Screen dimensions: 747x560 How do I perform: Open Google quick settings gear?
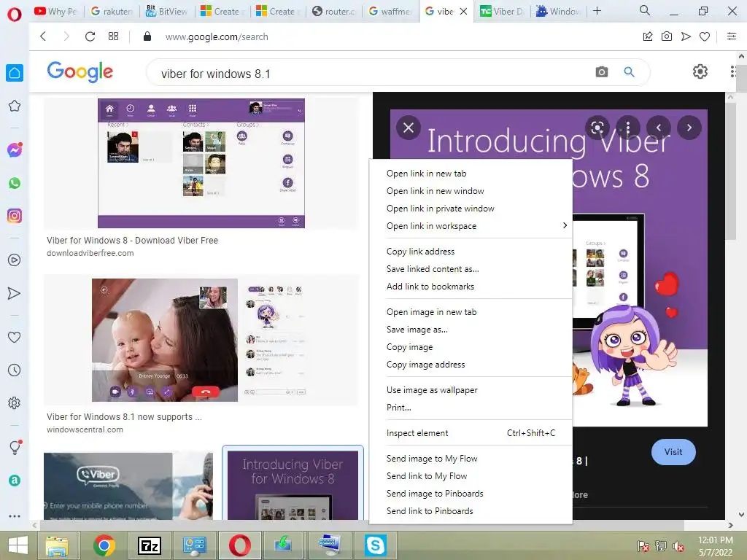700,71
